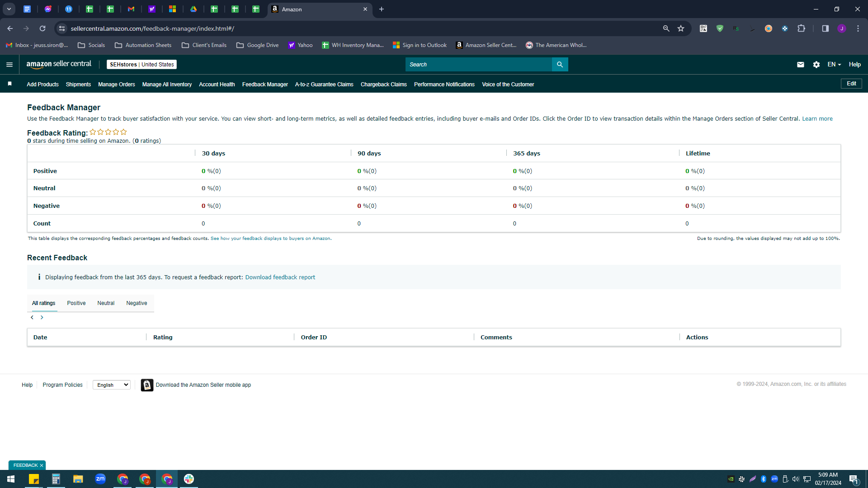This screenshot has height=488, width=868.
Task: Close the FEEDBACK widget with X
Action: point(42,465)
